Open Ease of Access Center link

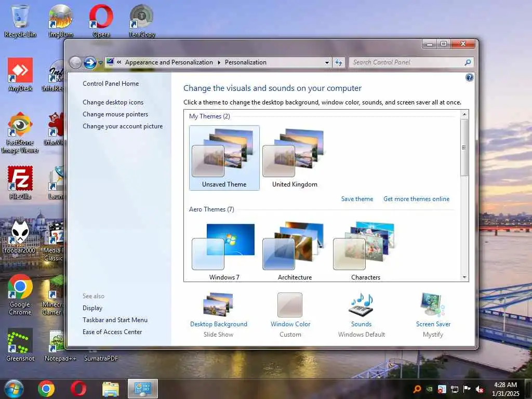pyautogui.click(x=112, y=332)
